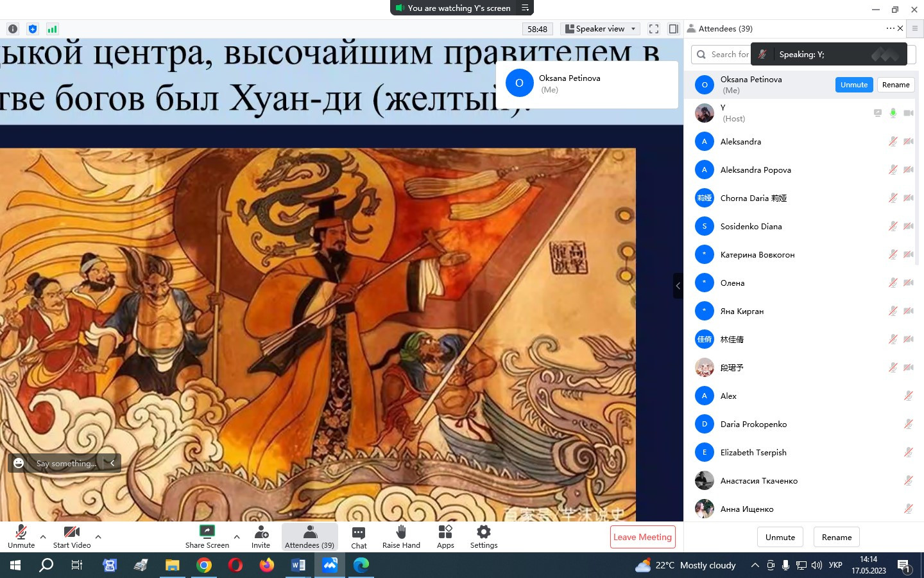The image size is (924, 578).
Task: Collapse the Say something chat bar
Action: point(112,463)
